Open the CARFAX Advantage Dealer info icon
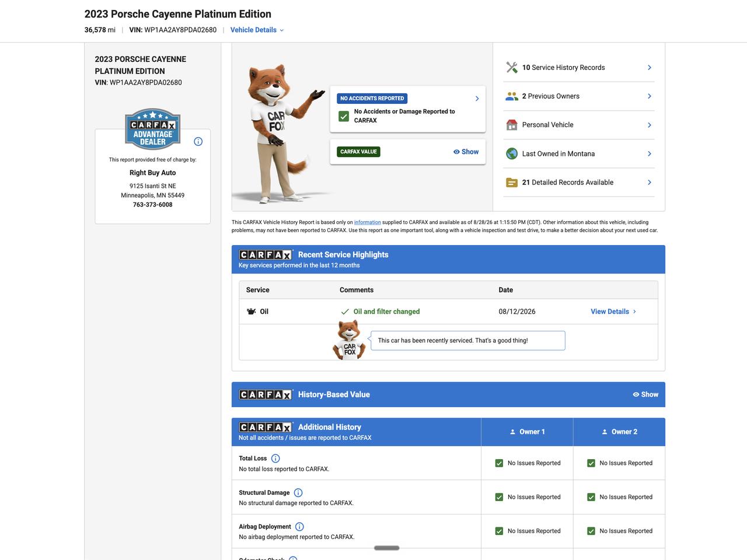Screen dimensions: 747x560 tap(198, 142)
